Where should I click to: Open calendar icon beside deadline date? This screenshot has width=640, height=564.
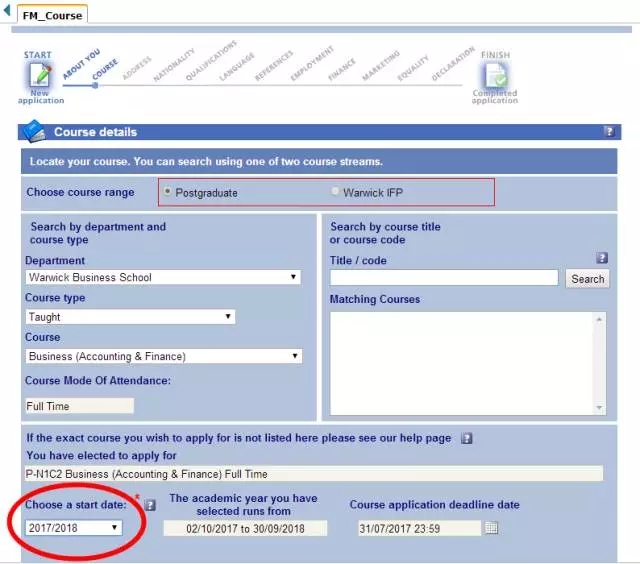[x=491, y=527]
